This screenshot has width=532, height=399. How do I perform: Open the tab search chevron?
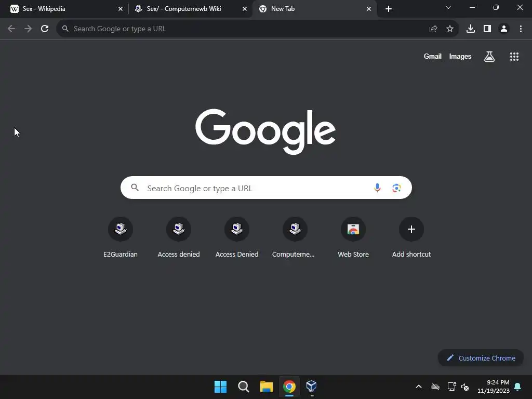448,7
